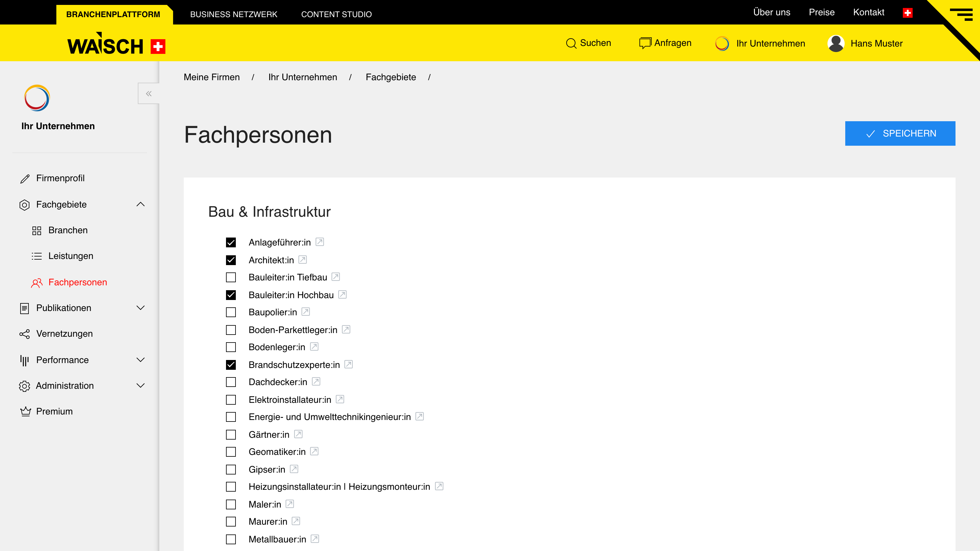Click the Premium crown icon
Screen dimensions: 980x551
pos(25,411)
